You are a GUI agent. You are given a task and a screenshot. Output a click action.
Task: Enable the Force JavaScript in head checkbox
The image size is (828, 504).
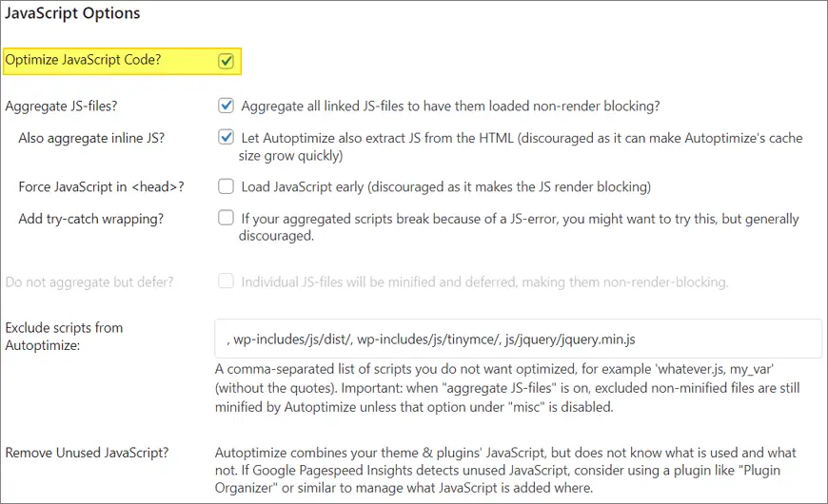point(226,186)
